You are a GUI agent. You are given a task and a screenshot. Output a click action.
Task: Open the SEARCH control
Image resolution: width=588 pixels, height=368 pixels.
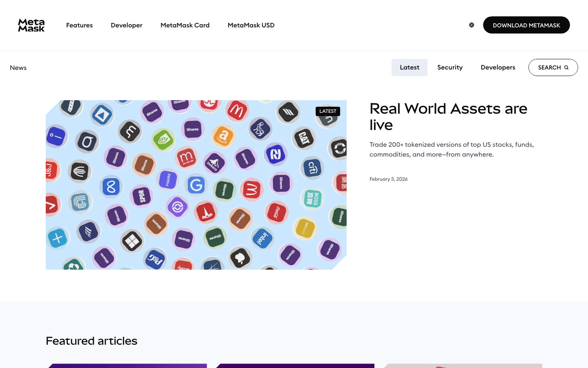[553, 67]
